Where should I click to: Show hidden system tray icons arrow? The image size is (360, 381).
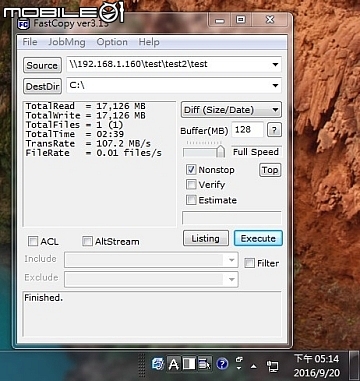pyautogui.click(x=254, y=366)
